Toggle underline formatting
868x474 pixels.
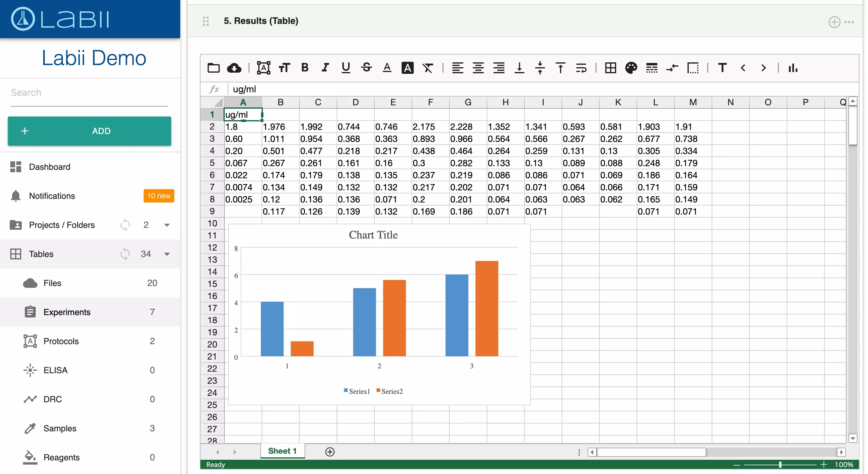point(346,68)
